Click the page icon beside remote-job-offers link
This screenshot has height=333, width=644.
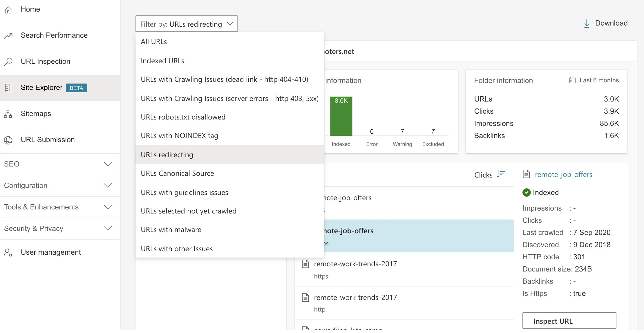526,174
